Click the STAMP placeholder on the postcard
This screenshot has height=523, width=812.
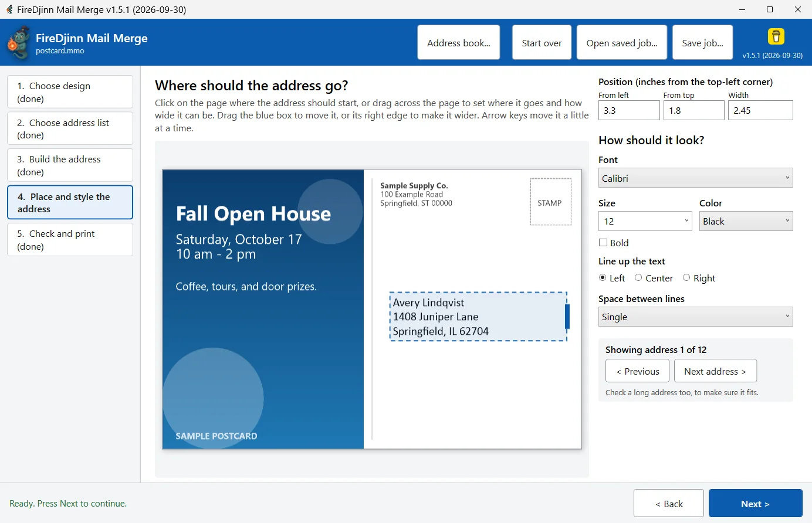point(550,202)
